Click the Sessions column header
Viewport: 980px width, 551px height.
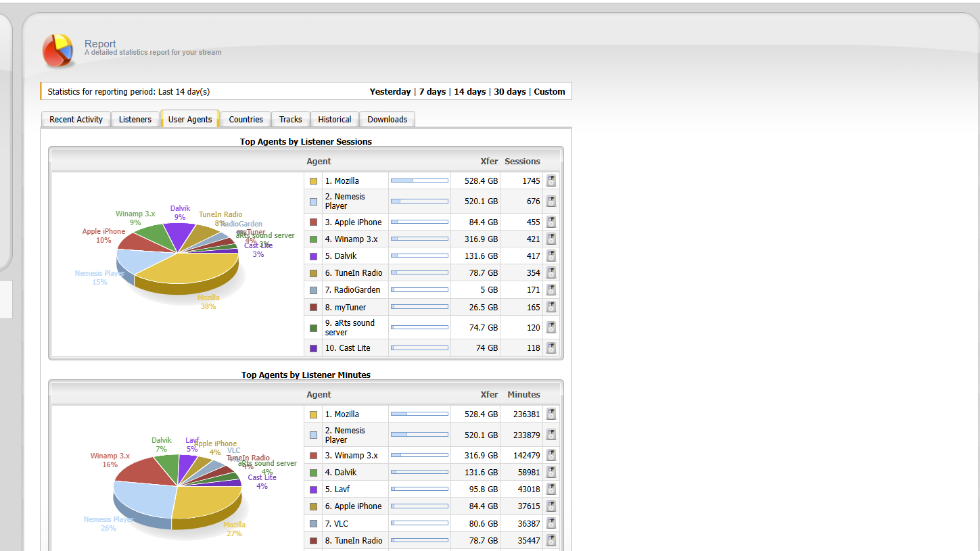click(522, 161)
